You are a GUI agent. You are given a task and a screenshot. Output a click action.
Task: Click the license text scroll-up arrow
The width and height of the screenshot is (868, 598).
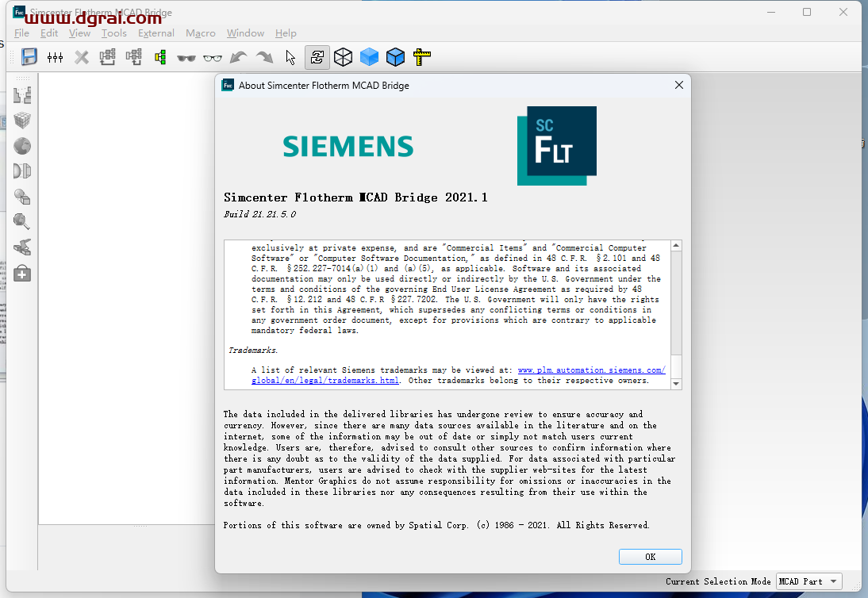(x=676, y=245)
